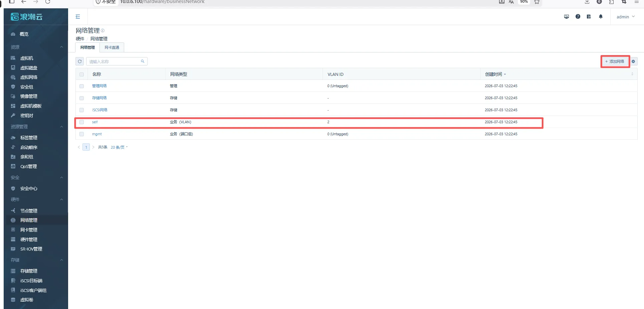Collapse the 安全 sidebar section
This screenshot has width=644, height=309.
point(61,177)
